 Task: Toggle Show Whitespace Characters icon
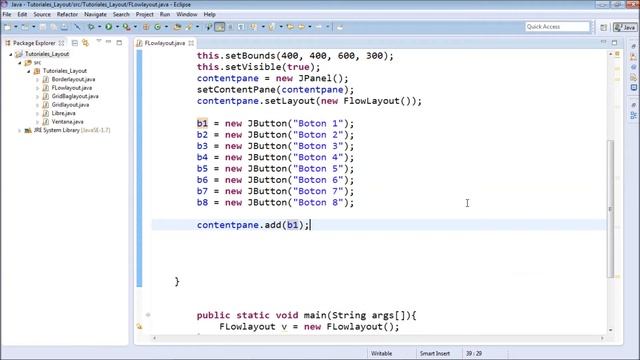(241, 27)
